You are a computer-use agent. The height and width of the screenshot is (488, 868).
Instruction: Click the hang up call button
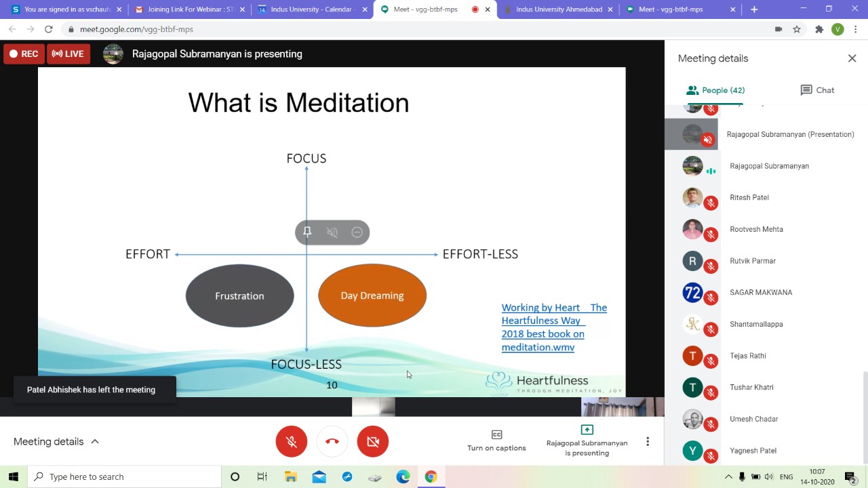(332, 441)
